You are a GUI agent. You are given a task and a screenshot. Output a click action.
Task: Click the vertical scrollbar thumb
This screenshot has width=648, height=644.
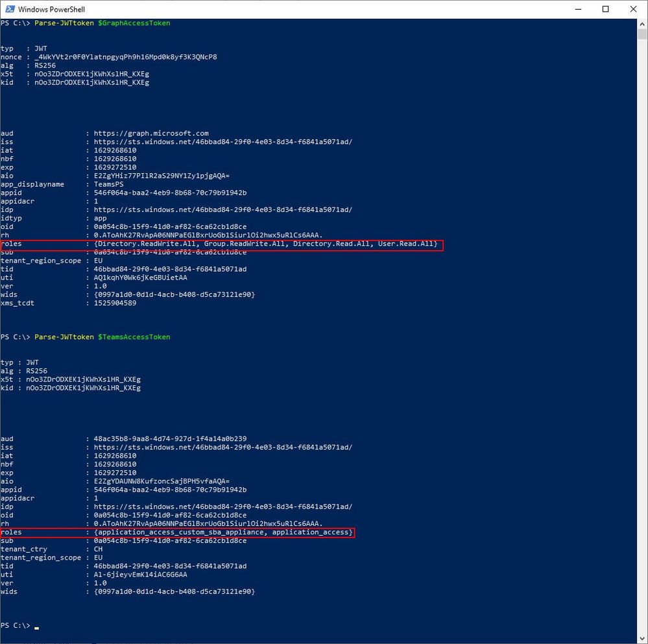642,34
